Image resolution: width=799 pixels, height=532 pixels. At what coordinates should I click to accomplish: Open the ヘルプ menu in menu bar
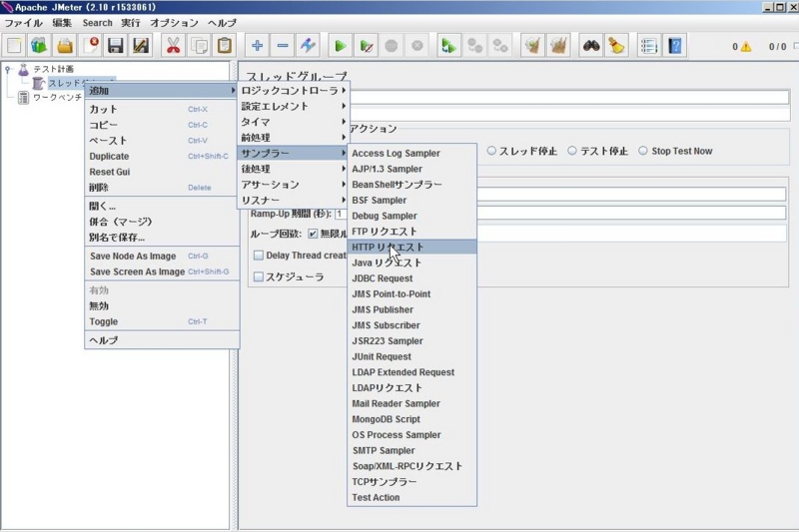point(222,23)
